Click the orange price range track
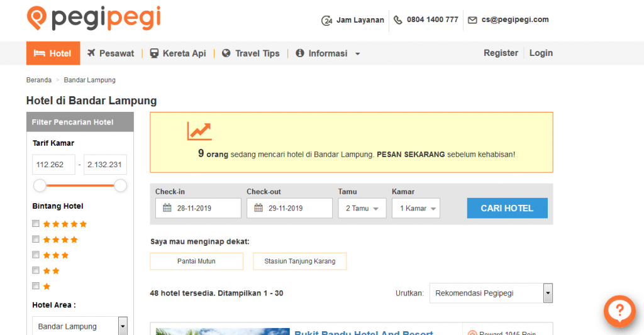Viewport: 644px width, 335px height. coord(80,185)
